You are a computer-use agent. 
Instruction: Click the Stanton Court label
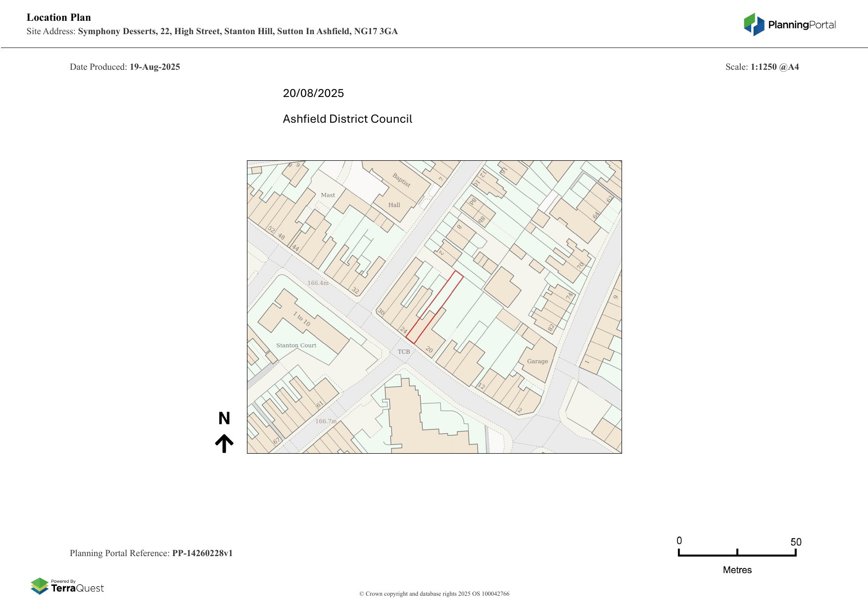296,345
